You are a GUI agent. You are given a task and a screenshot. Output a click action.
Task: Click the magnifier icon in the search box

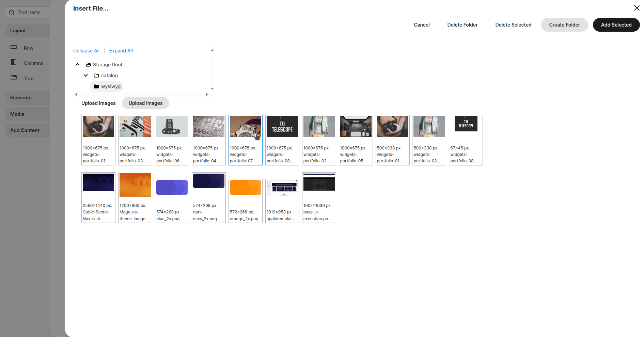coord(12,12)
